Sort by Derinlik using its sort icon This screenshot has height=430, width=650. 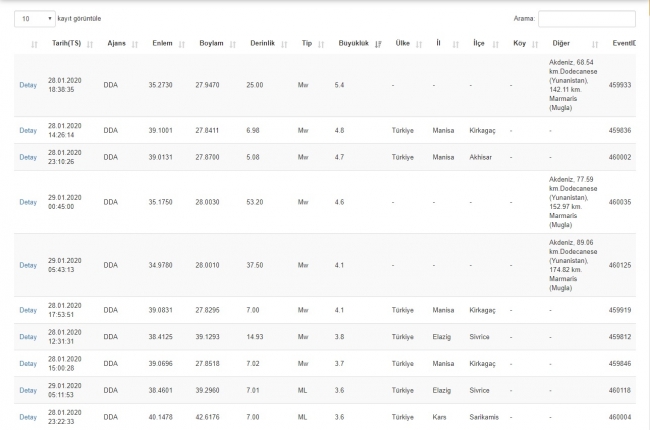(x=284, y=44)
